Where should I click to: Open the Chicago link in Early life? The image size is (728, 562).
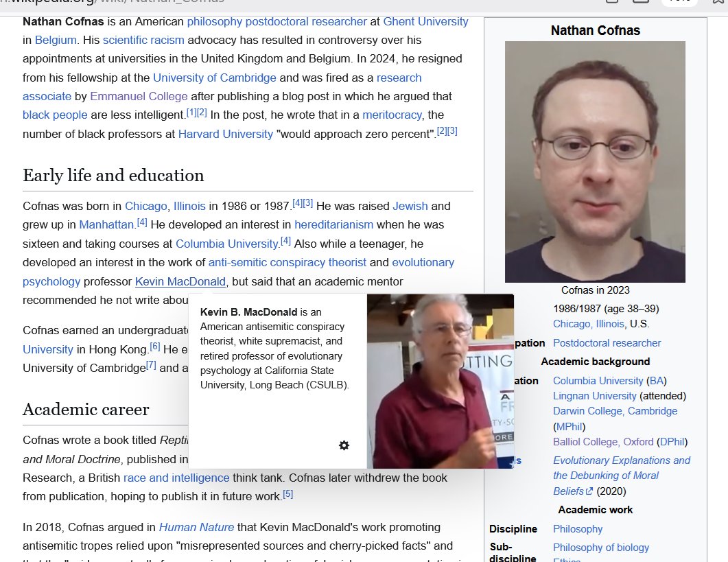(145, 207)
